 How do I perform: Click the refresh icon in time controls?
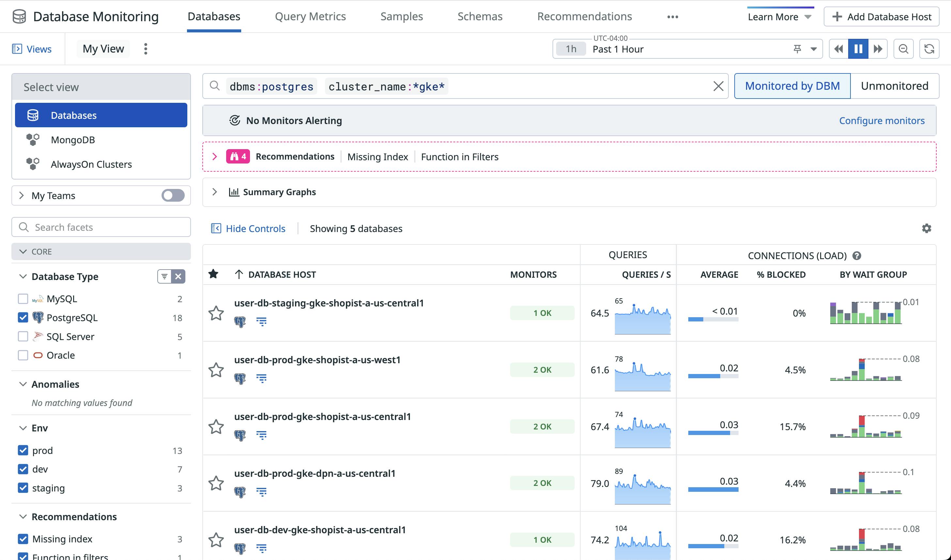929,49
